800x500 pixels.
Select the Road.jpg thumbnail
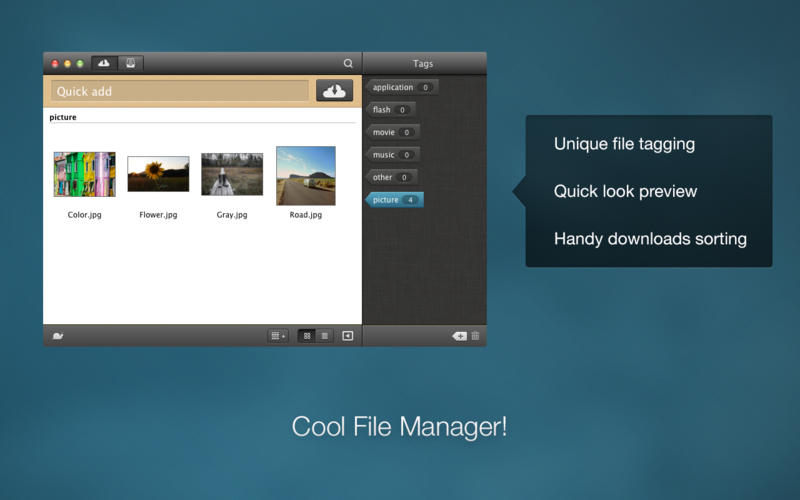306,176
